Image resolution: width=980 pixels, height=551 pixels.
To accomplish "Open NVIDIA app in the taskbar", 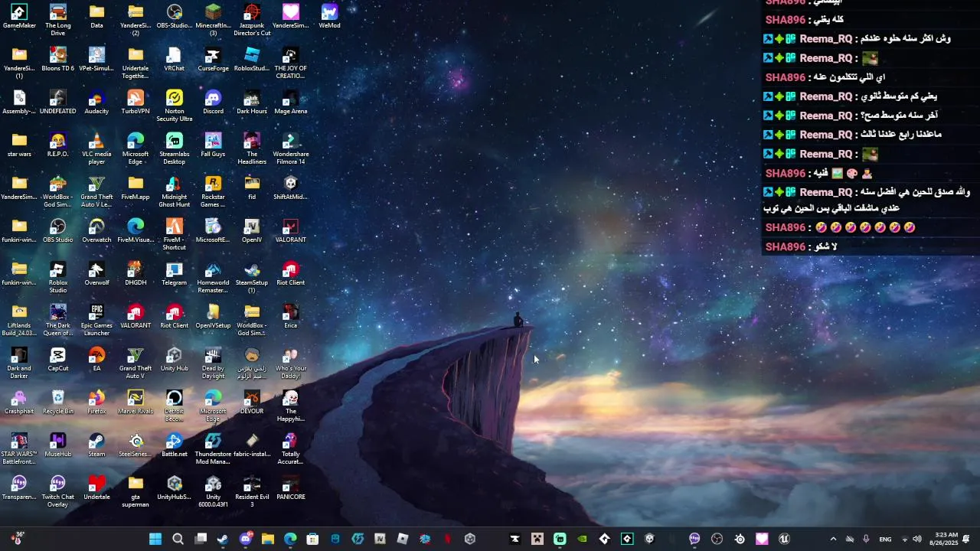I will pos(583,539).
